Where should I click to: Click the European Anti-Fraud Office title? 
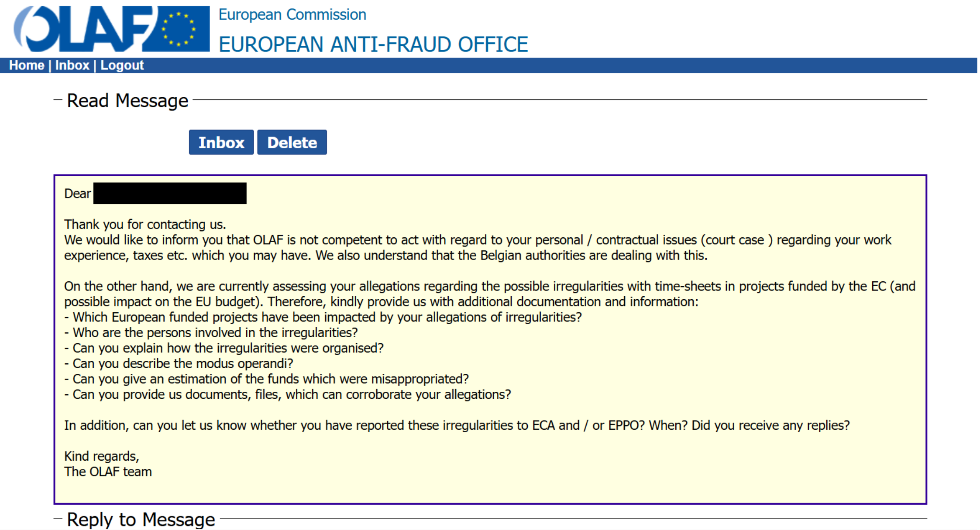click(x=373, y=44)
